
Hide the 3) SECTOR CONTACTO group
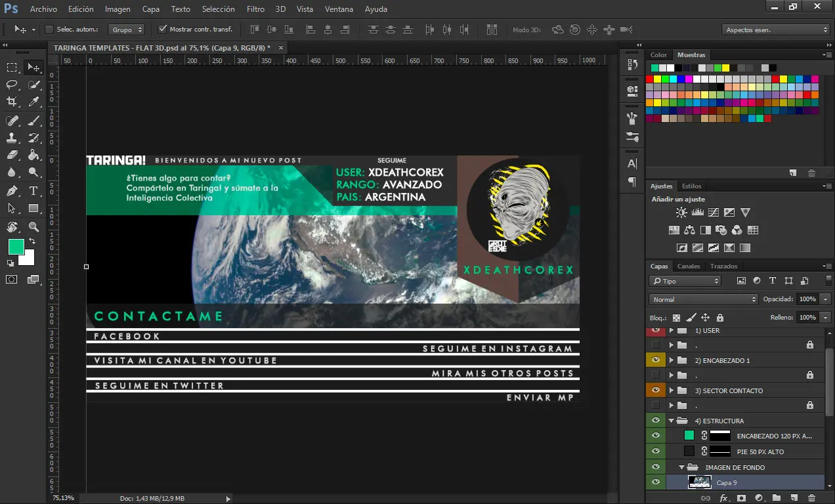tap(655, 390)
